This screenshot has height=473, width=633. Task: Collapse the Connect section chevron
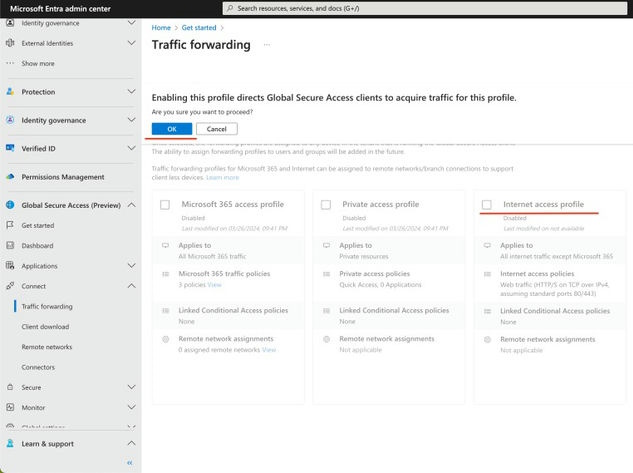click(x=131, y=286)
